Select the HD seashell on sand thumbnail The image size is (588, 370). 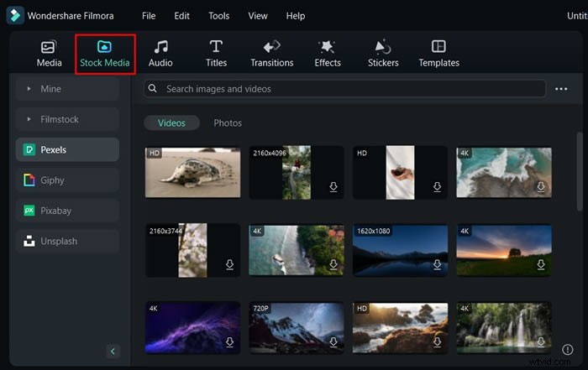point(192,172)
